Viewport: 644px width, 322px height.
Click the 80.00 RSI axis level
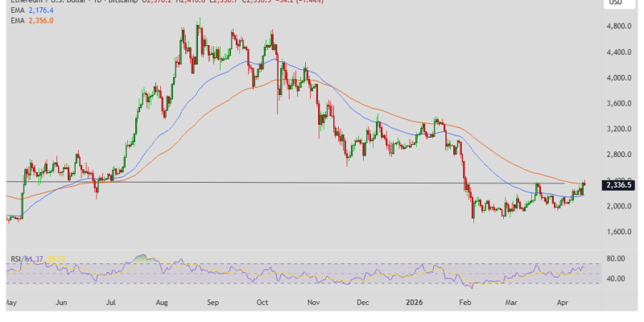(615, 259)
